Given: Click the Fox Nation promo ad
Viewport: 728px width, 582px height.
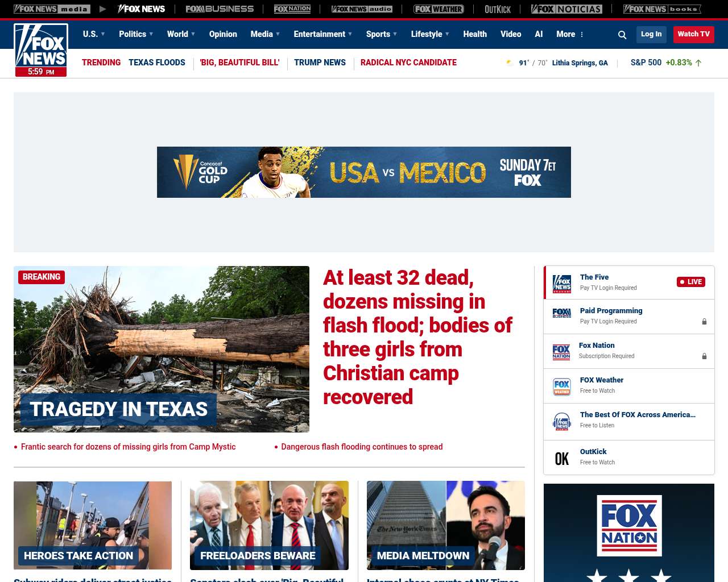Looking at the screenshot, I should (x=629, y=533).
